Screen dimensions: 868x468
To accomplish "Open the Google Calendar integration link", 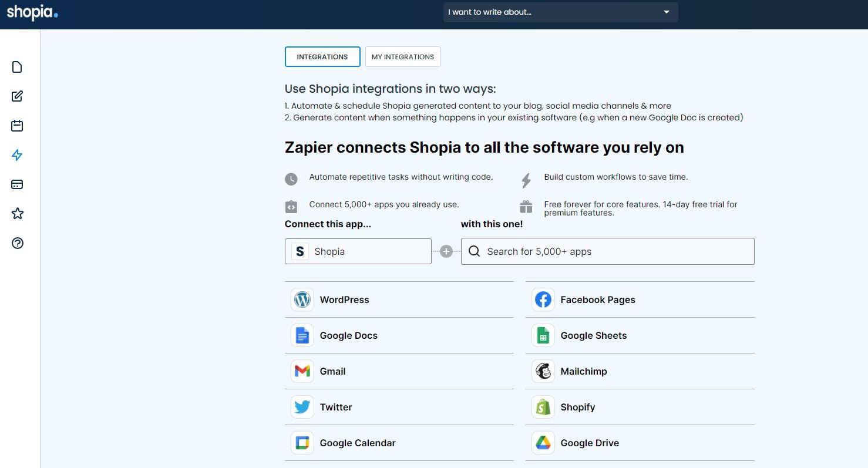I will click(399, 443).
